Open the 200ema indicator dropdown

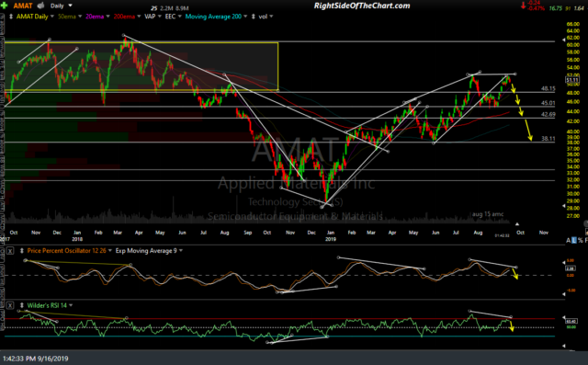139,17
